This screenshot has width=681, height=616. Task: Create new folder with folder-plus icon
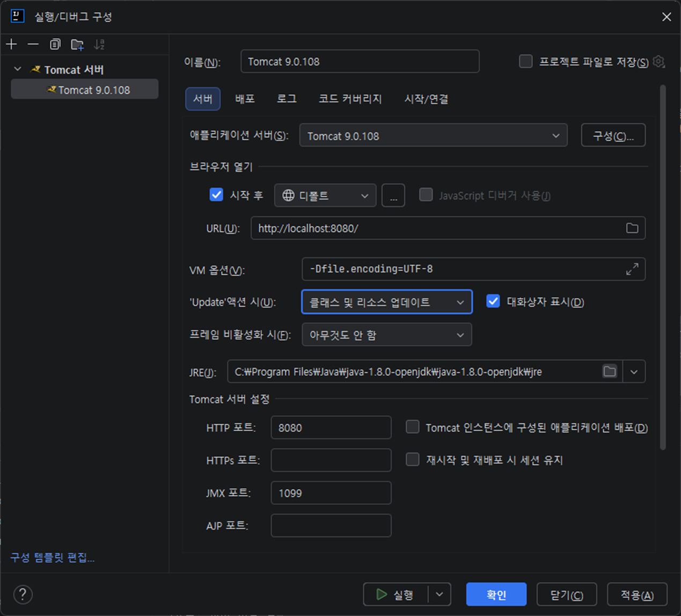[77, 44]
